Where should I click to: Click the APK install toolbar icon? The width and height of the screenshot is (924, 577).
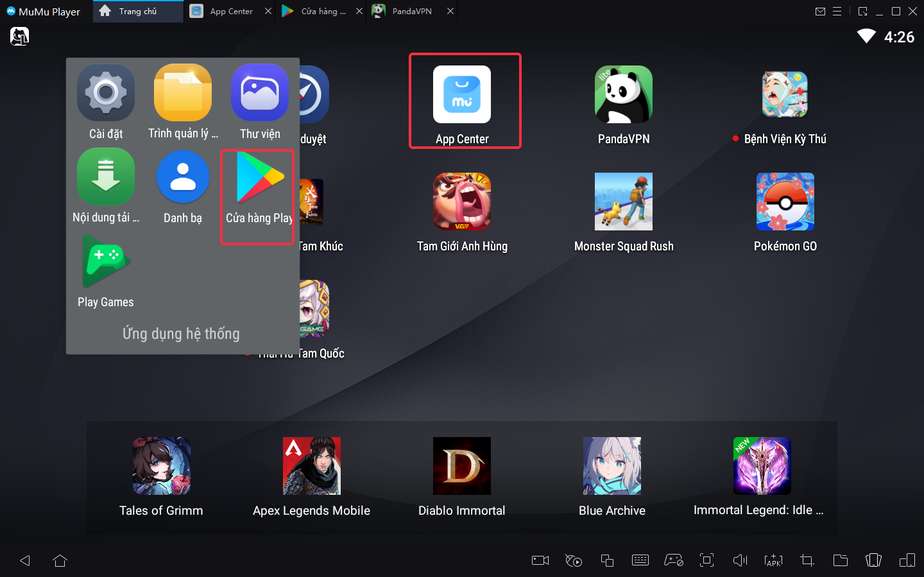(x=773, y=560)
